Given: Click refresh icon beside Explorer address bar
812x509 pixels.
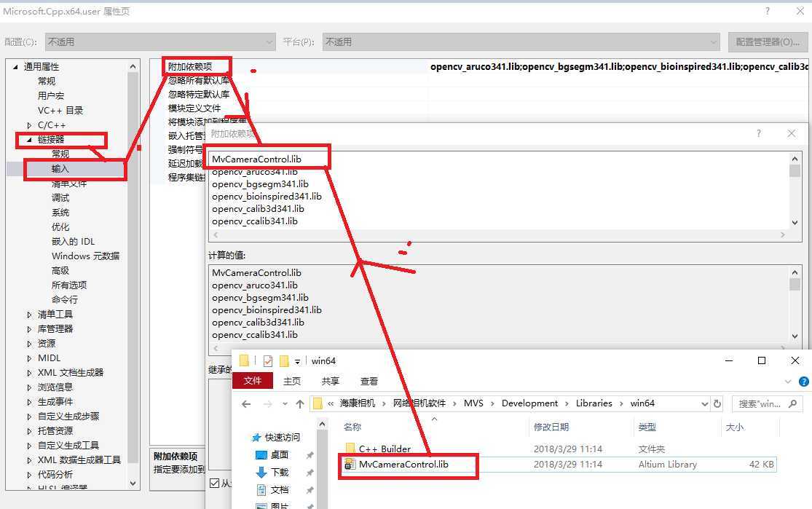Looking at the screenshot, I should click(717, 403).
